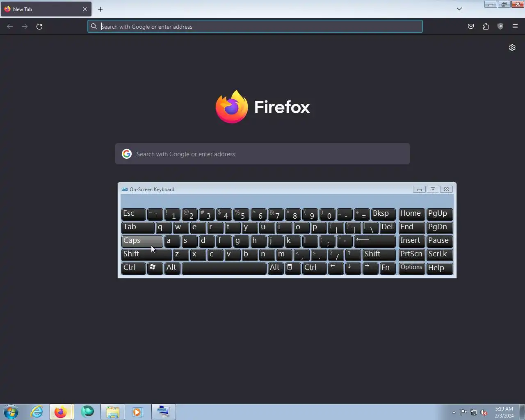Image resolution: width=525 pixels, height=420 pixels.
Task: Click the Pause key
Action: (440, 241)
